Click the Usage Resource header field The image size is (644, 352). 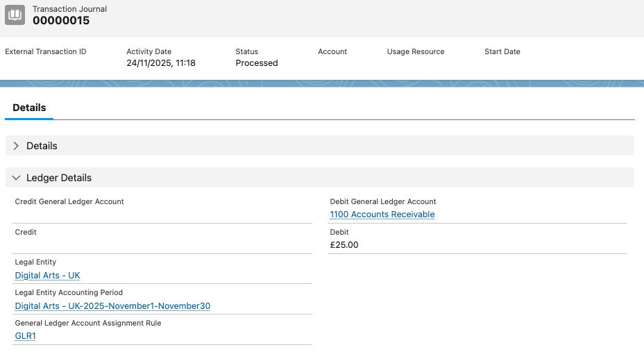coord(416,52)
